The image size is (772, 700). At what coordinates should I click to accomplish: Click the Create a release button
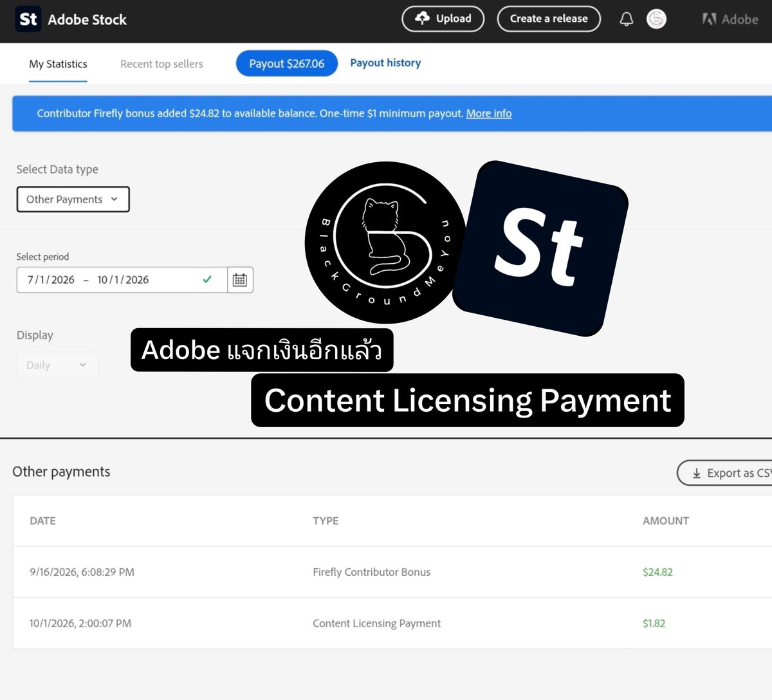(549, 19)
